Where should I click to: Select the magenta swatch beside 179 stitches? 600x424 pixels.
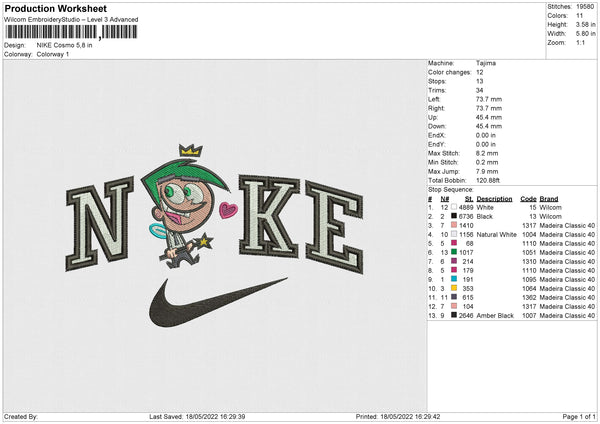click(454, 270)
